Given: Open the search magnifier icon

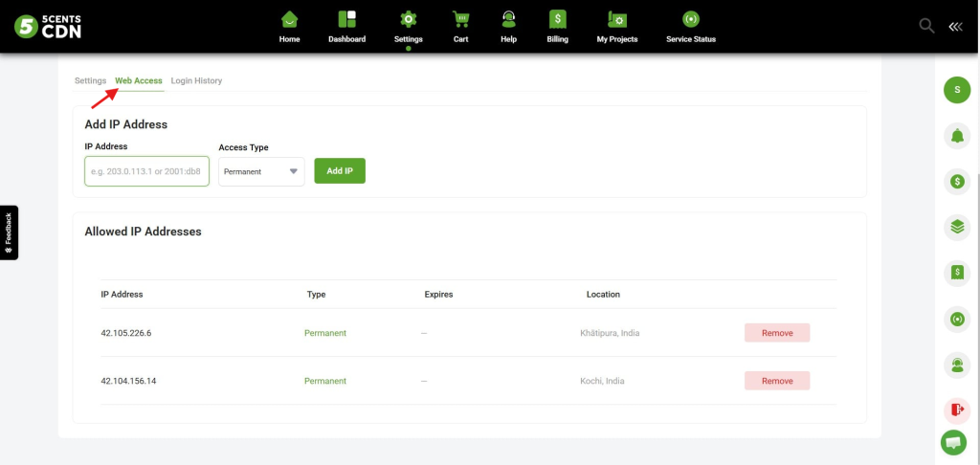Looking at the screenshot, I should [x=926, y=26].
